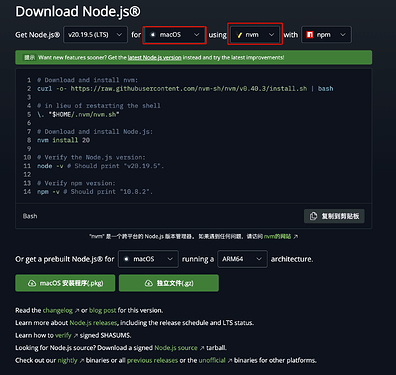Visit the nvm website link
The height and width of the screenshot is (375, 396).
(x=277, y=236)
